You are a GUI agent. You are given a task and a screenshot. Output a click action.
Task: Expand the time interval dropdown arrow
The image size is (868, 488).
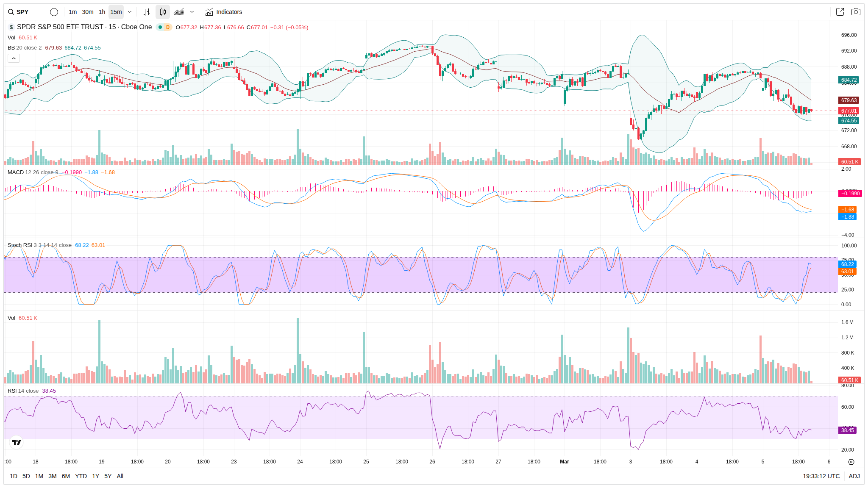[130, 12]
